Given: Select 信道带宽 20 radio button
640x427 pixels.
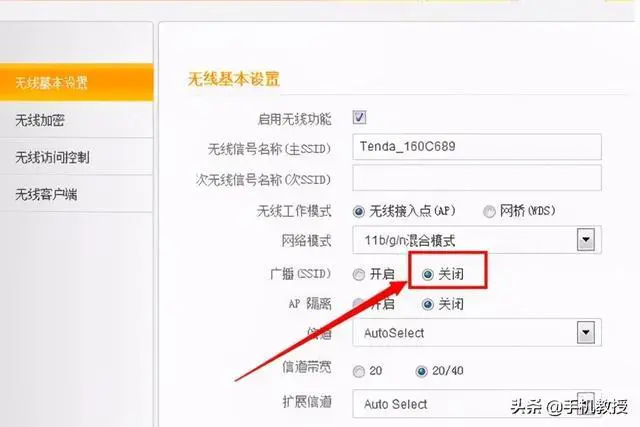Looking at the screenshot, I should tap(359, 371).
